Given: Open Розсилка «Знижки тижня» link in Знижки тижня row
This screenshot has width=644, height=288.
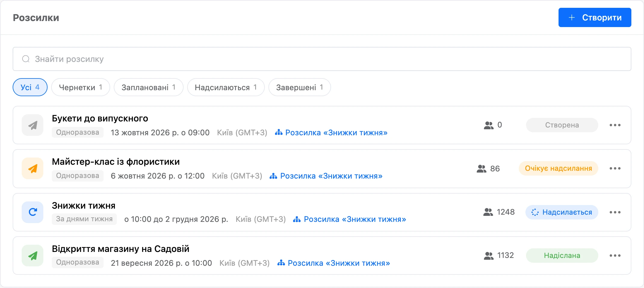Looking at the screenshot, I should (x=355, y=219).
